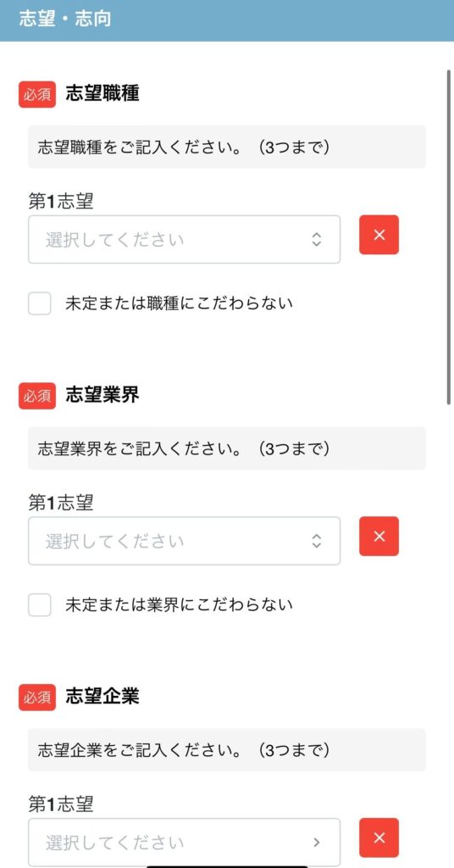
Task: Click the 志望職種をご記入ください hint box
Action: pyautogui.click(x=227, y=147)
